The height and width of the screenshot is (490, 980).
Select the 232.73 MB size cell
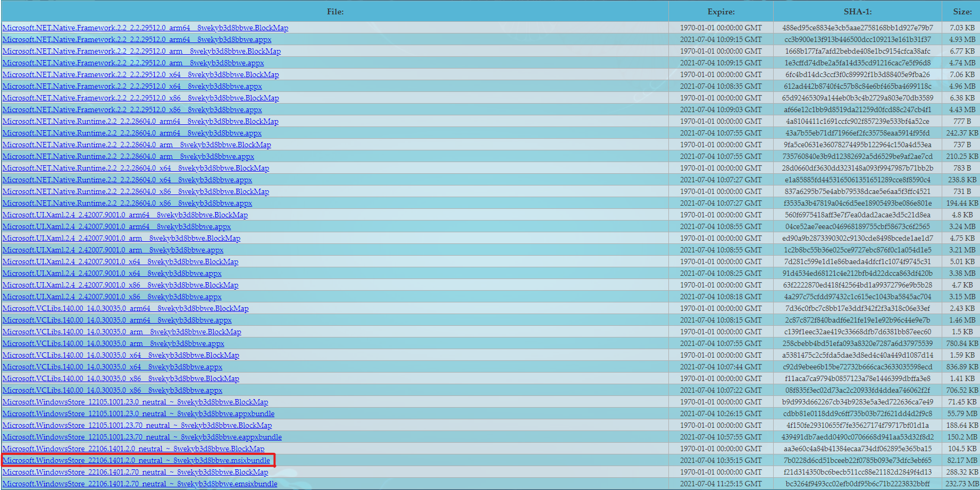(x=962, y=484)
